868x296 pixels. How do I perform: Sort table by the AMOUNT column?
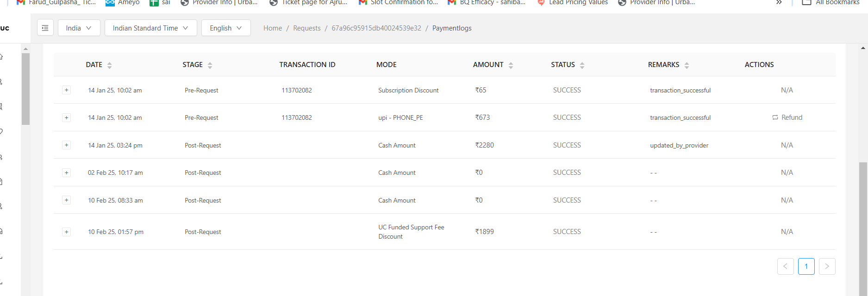(x=511, y=65)
